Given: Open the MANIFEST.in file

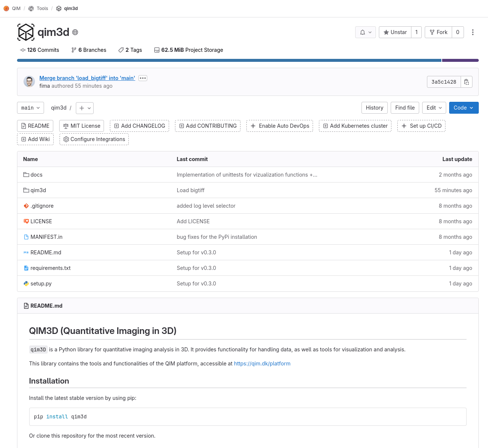Looking at the screenshot, I should (46, 237).
